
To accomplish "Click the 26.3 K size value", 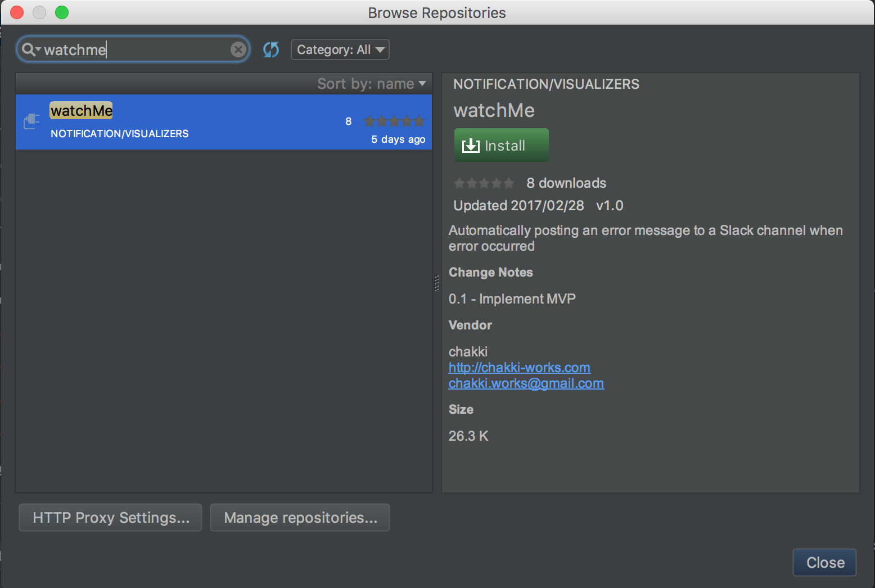I will click(468, 436).
